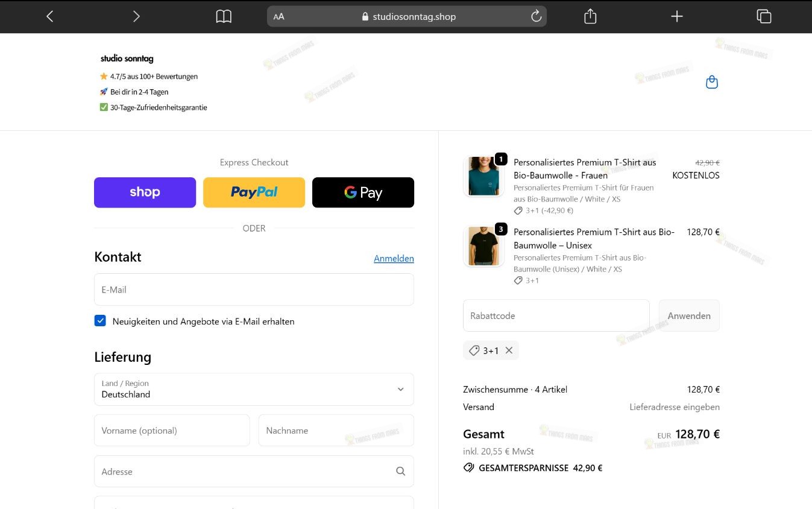Focus the Vorname (optional) field
This screenshot has height=509, width=812.
tap(172, 431)
